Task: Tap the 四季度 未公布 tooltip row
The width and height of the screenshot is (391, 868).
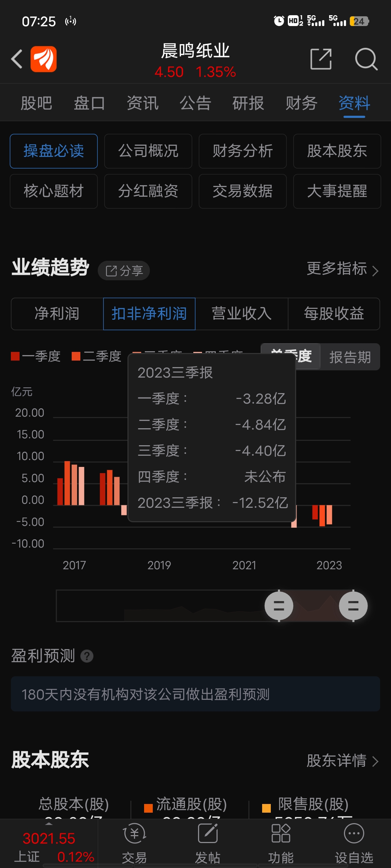Action: 212,477
